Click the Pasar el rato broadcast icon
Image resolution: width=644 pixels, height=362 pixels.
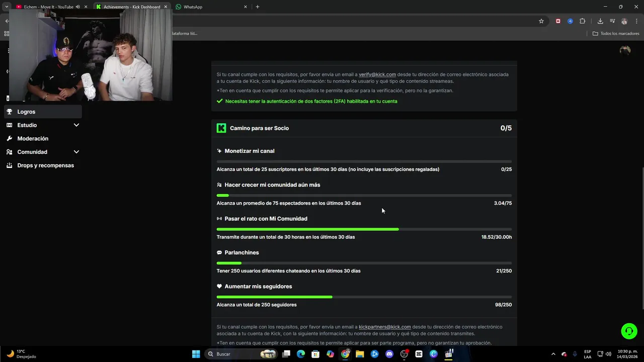(x=219, y=219)
